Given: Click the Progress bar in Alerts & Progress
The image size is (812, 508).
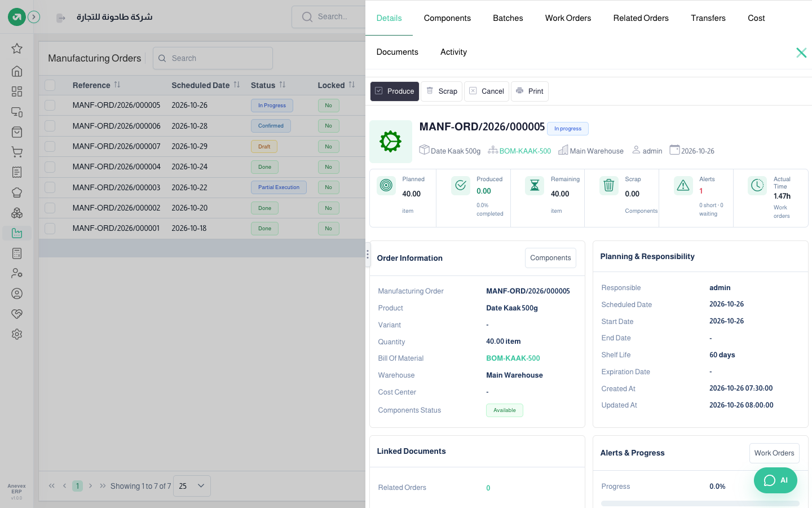Looking at the screenshot, I should (700, 503).
